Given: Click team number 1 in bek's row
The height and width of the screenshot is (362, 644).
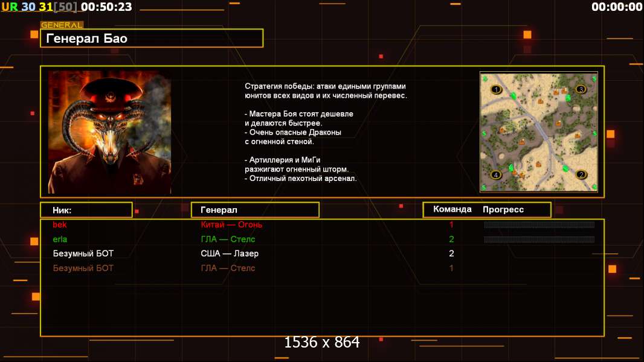Looking at the screenshot, I should click(x=451, y=224).
